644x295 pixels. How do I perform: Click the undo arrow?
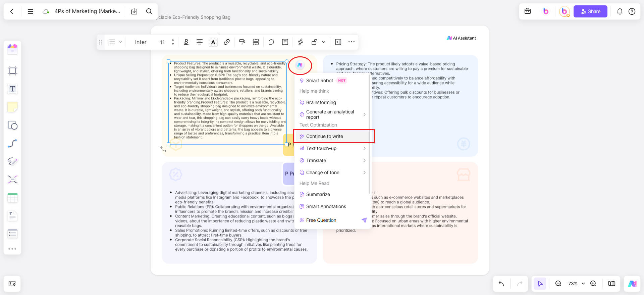tap(501, 284)
